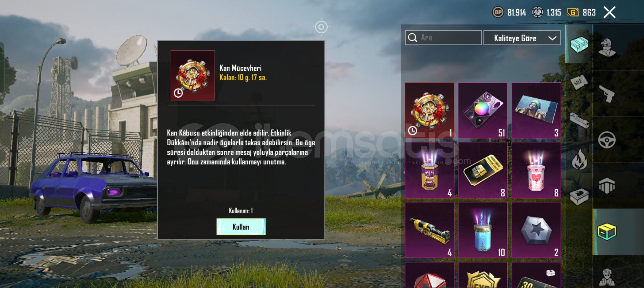Click the Ara search field
644x288 pixels.
coord(443,38)
